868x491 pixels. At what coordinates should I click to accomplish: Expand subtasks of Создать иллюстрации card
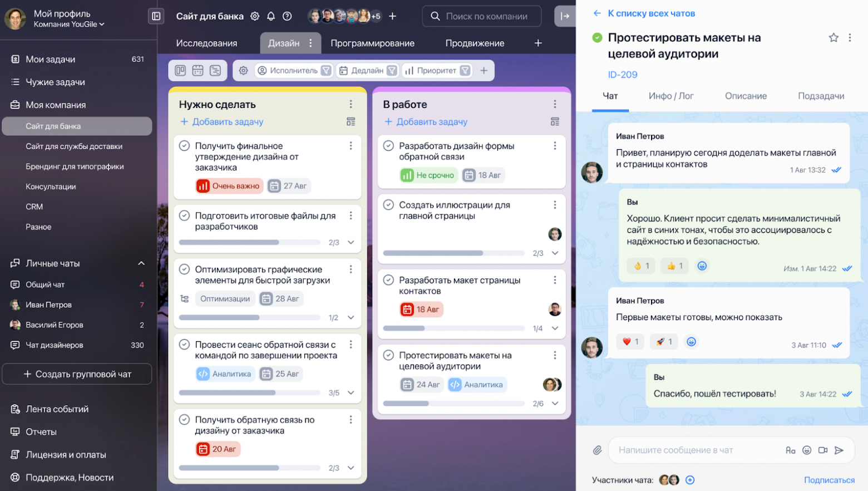[555, 253]
